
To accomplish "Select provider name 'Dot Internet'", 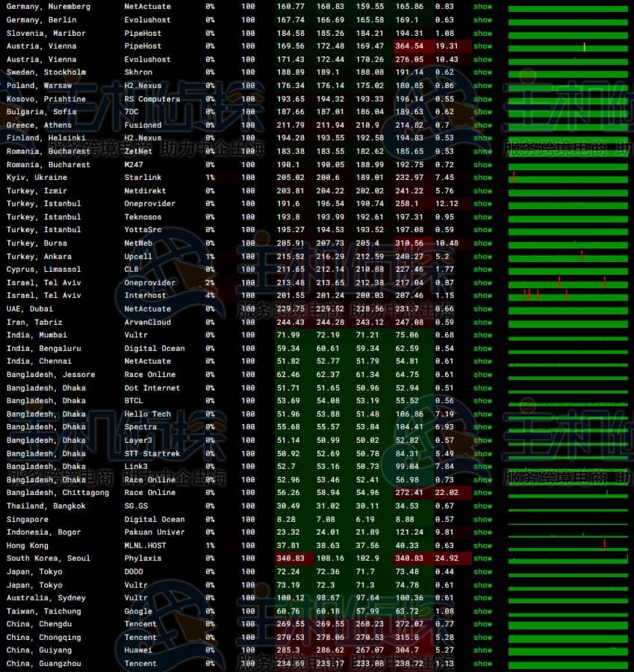I will 152,388.
